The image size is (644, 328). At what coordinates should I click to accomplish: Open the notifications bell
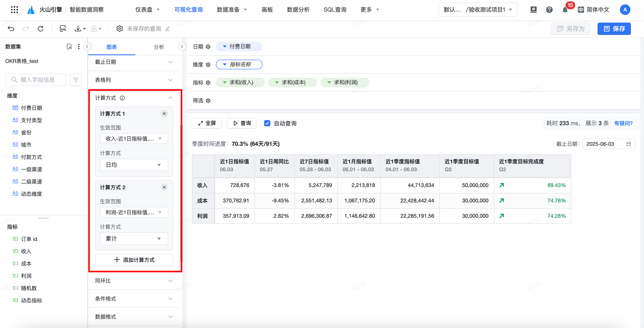point(565,10)
